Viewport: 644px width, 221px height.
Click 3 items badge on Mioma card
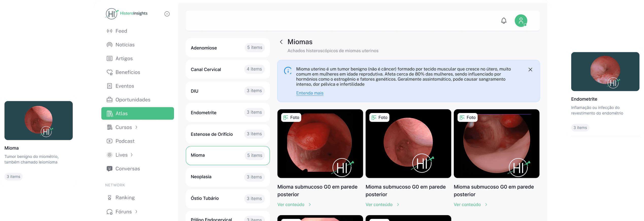pos(13,177)
